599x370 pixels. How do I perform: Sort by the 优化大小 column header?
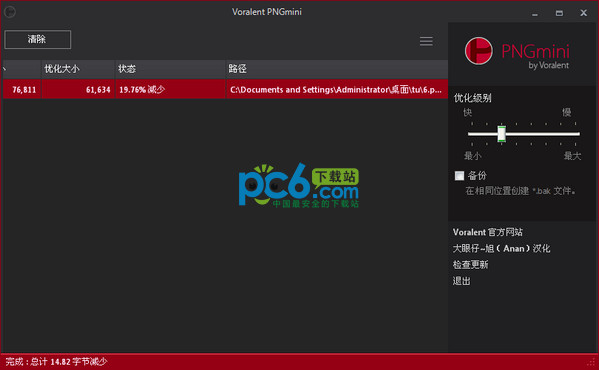(78, 69)
